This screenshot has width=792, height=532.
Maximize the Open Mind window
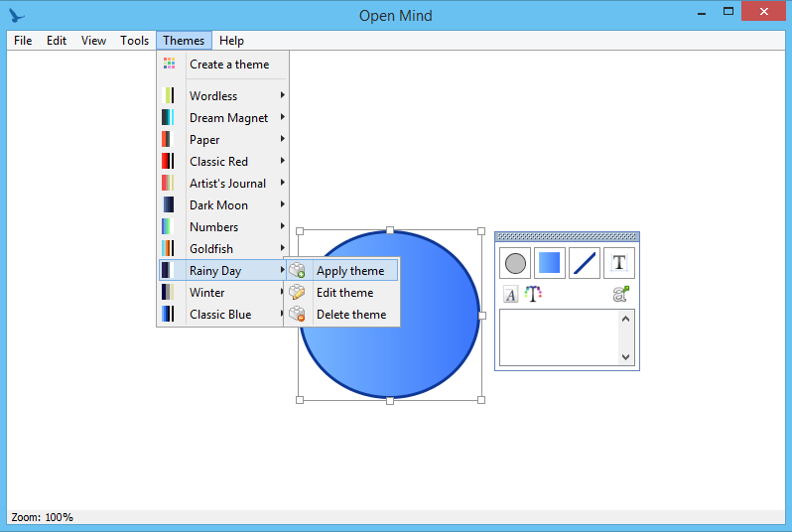coord(728,11)
